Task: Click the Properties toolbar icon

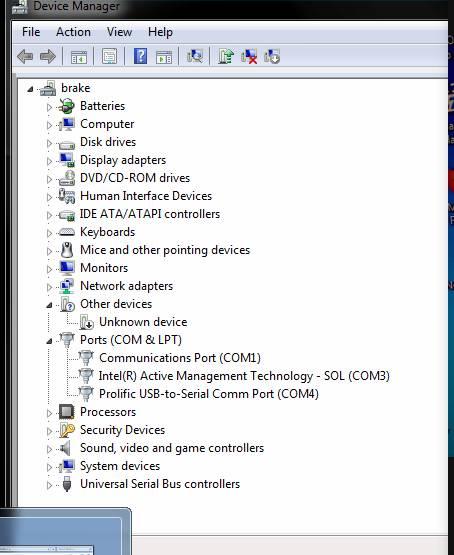Action: pos(109,56)
